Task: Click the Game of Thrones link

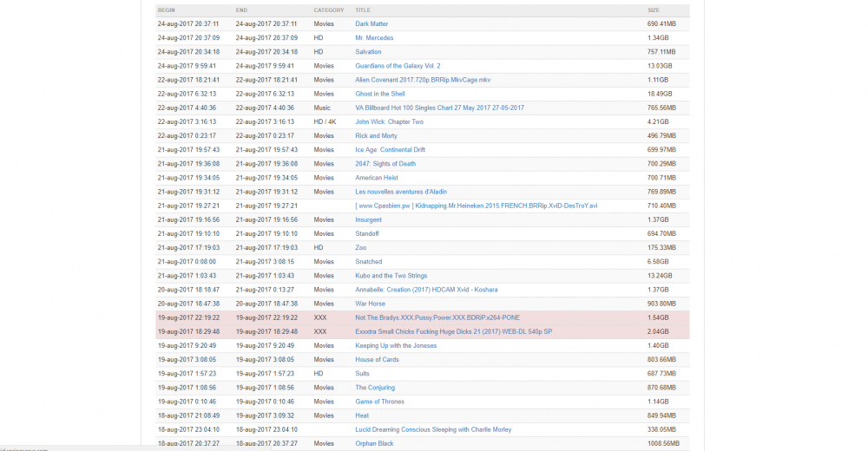Action: [x=380, y=402]
